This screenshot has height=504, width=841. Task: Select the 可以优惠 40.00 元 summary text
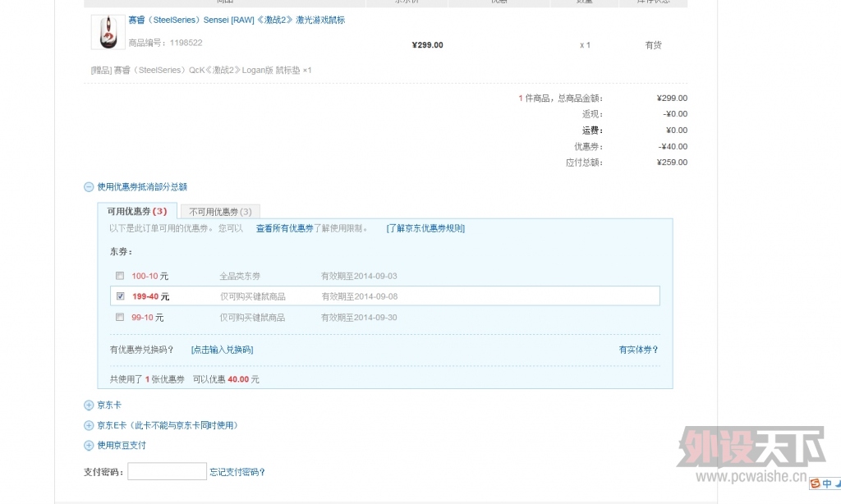pos(226,379)
